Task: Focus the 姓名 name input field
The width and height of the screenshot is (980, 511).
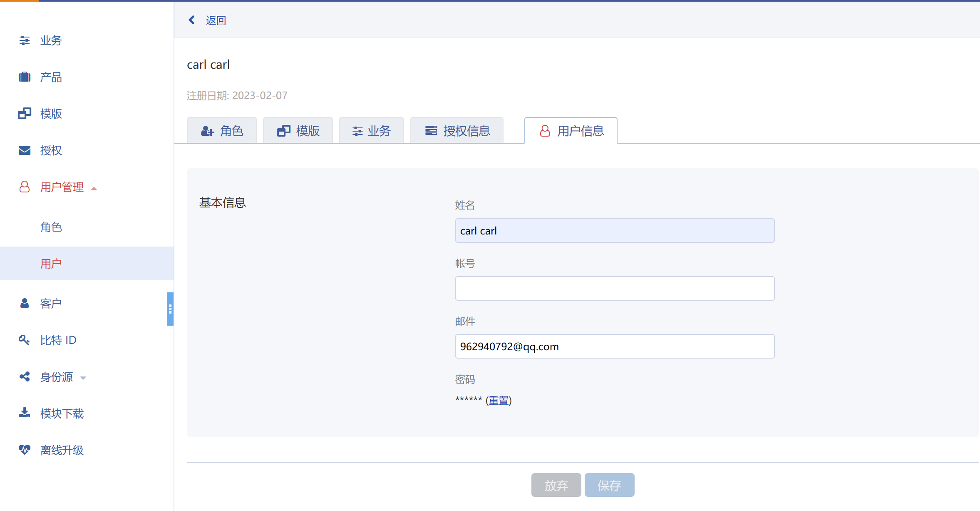Action: [x=615, y=231]
